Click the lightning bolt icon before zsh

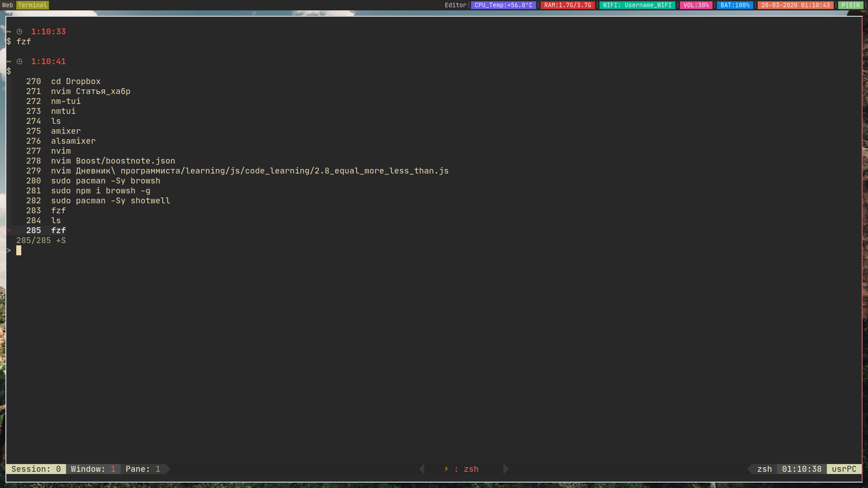tap(446, 469)
